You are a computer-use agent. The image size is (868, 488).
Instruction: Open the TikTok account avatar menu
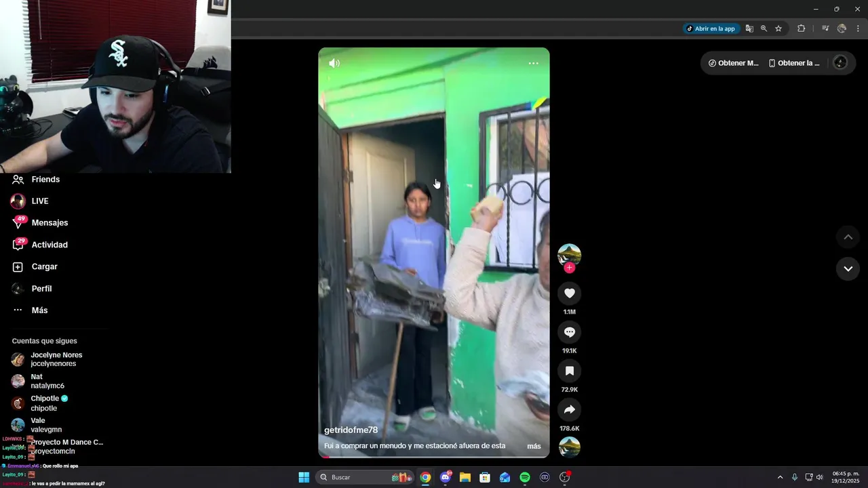point(840,63)
